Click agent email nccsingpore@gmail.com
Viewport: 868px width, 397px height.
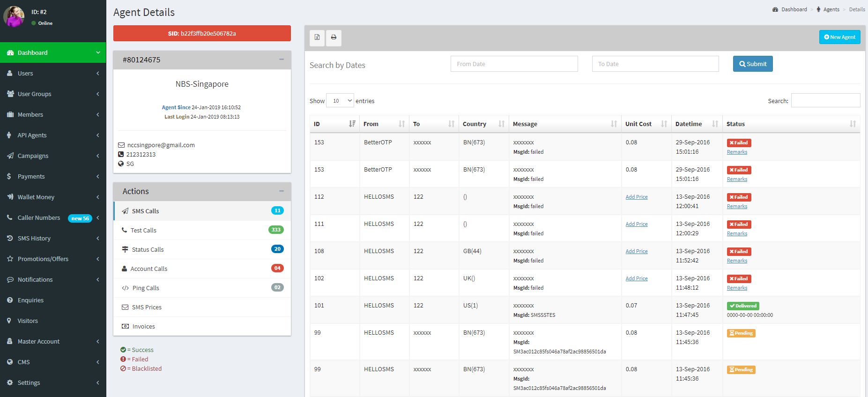pyautogui.click(x=161, y=145)
